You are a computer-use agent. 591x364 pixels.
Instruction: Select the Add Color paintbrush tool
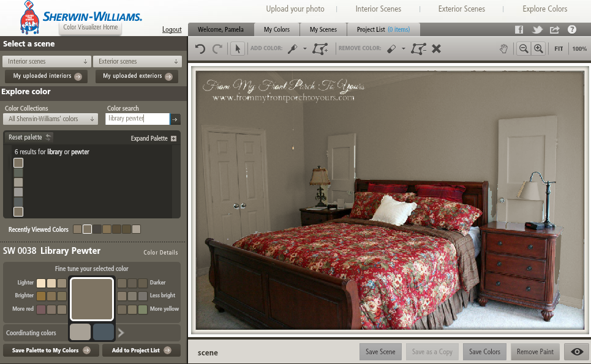[x=293, y=48]
